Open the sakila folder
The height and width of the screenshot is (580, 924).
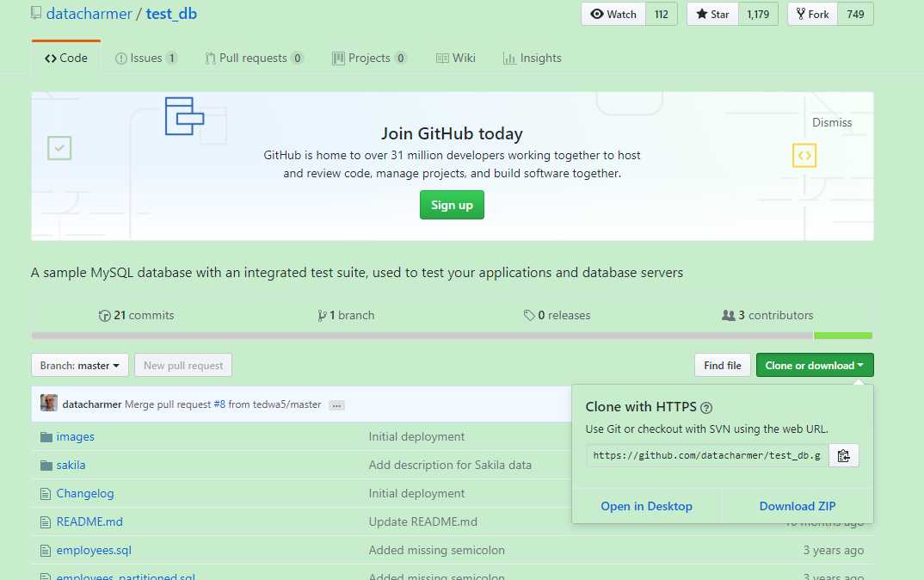[71, 465]
